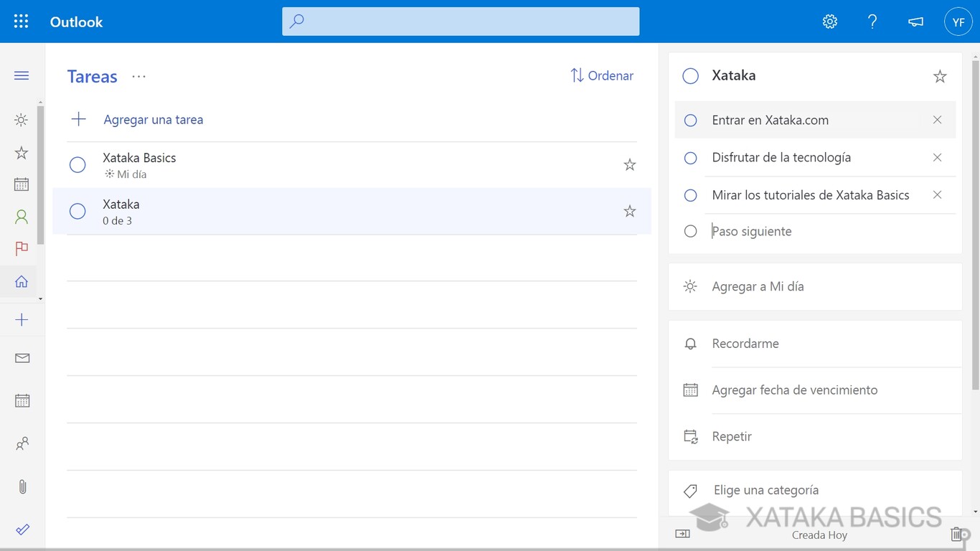The image size is (980, 551).
Task: Open the My Day sun icon in sidebar
Action: click(22, 120)
